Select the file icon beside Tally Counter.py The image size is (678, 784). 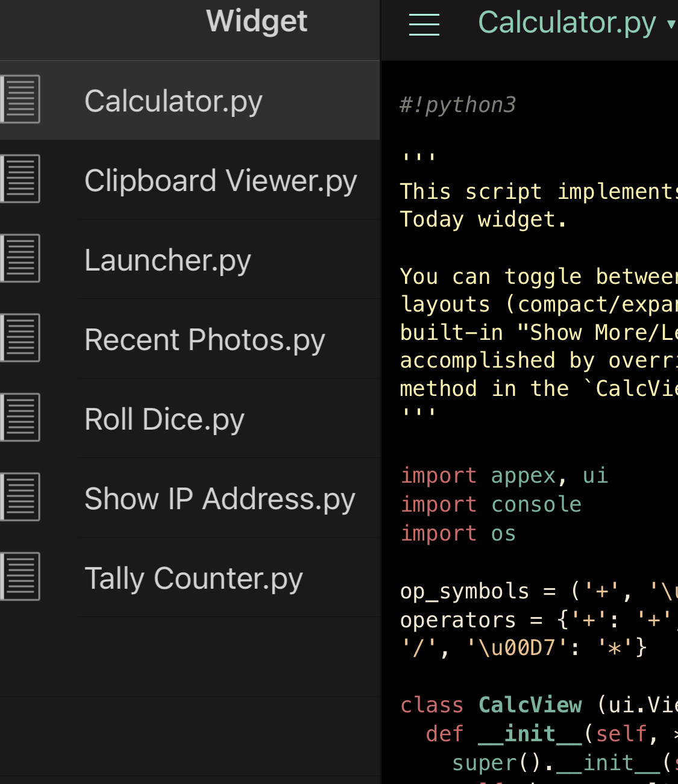pos(20,577)
